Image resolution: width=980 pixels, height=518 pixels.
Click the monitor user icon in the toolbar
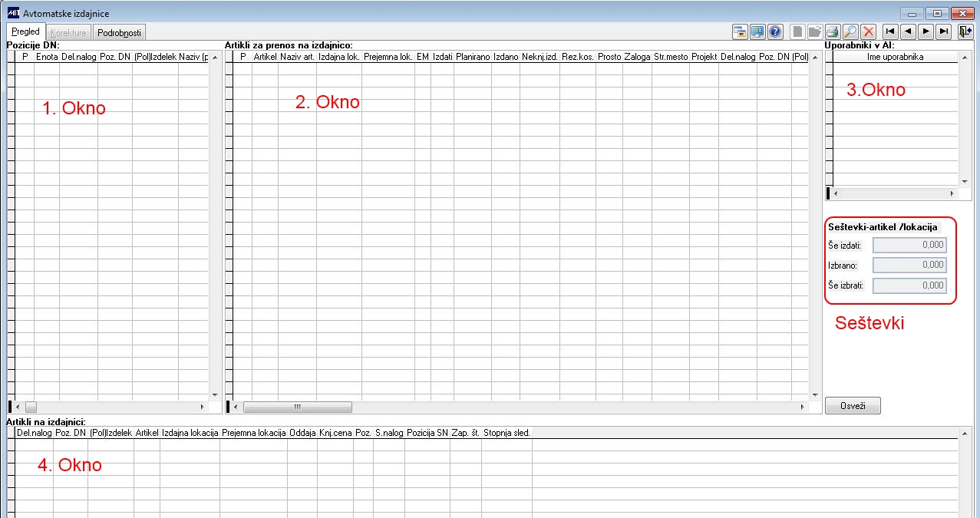757,31
